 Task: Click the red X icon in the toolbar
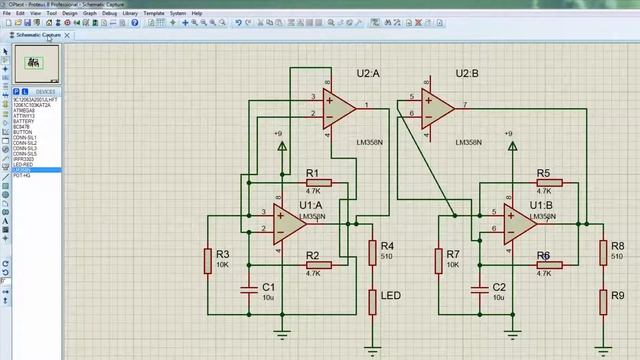[418, 23]
